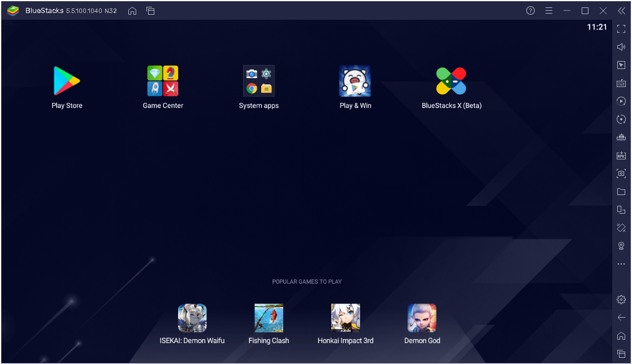Go to home tab in title bar
The image size is (632, 364).
[132, 11]
